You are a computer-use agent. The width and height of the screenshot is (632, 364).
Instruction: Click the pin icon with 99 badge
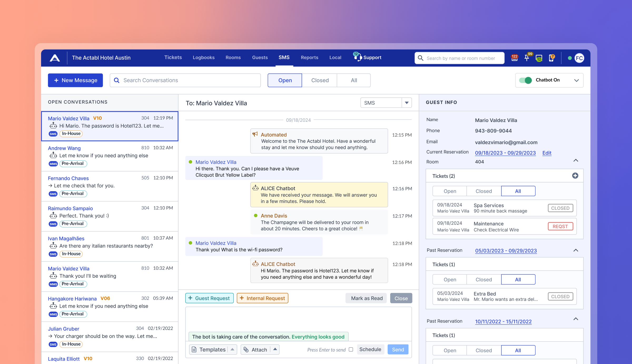527,58
